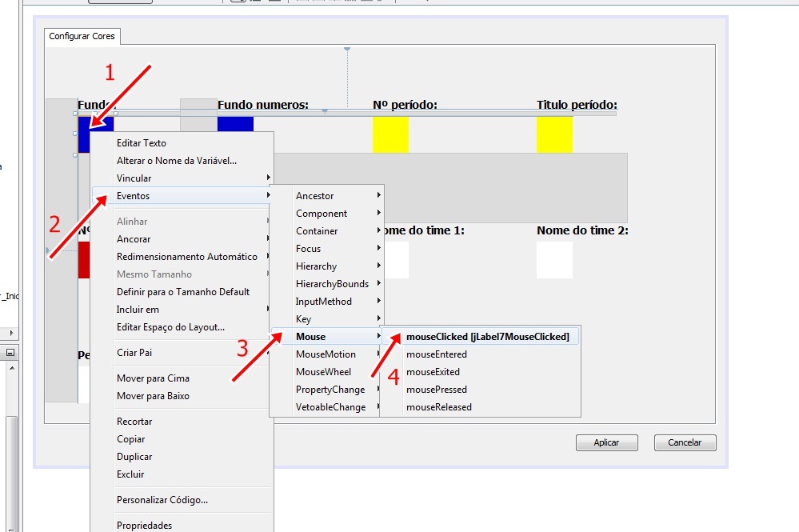Screen dimensions: 799x532
Task: Select Mover para Baixo
Action: (x=182, y=396)
